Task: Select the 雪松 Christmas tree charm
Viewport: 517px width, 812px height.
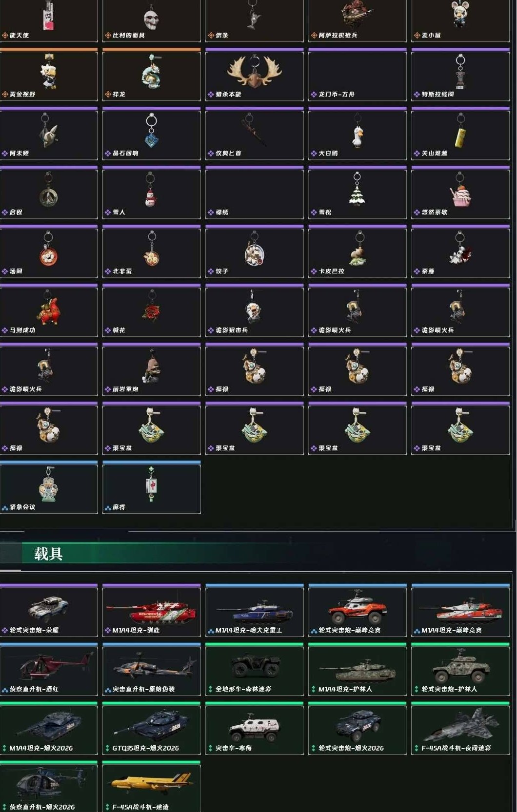Action: click(x=358, y=193)
